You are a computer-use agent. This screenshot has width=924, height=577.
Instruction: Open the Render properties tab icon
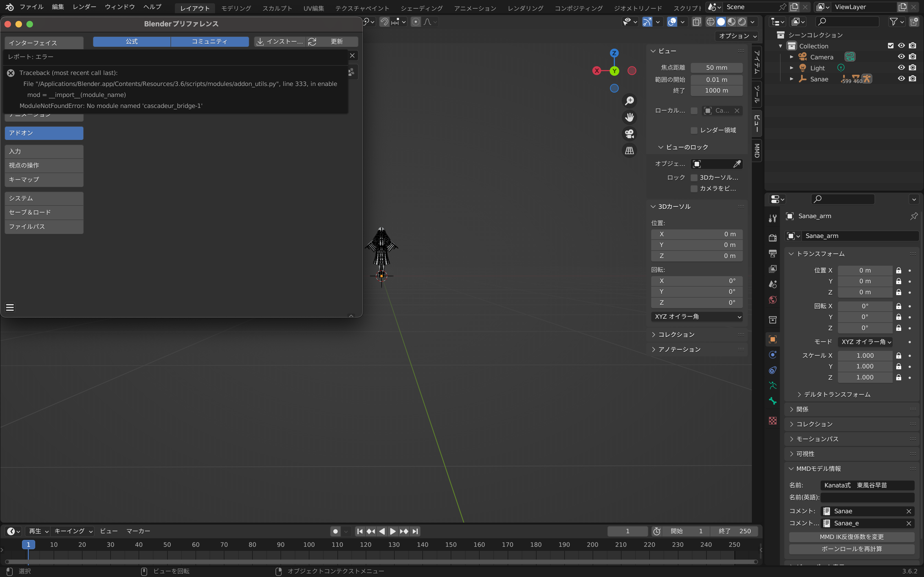[x=772, y=238]
